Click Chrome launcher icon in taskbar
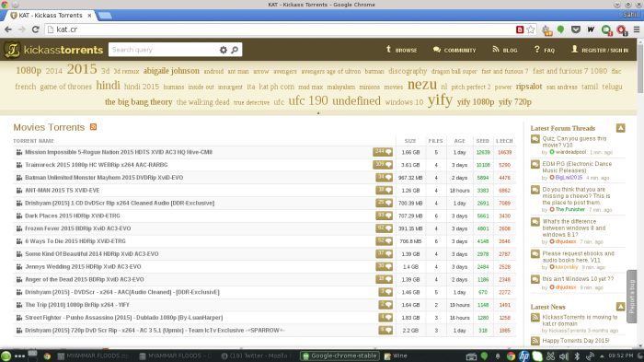Screen dimensions: 644x362 tap(47, 356)
